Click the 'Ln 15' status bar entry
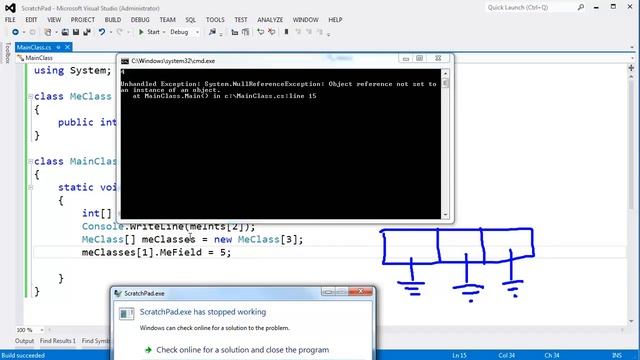Screen dimensions: 640x360 [x=459, y=356]
